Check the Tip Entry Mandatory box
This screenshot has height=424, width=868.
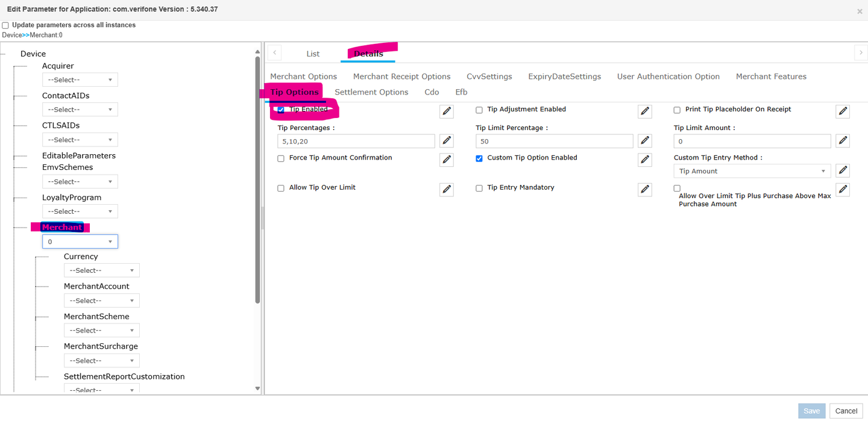point(479,188)
